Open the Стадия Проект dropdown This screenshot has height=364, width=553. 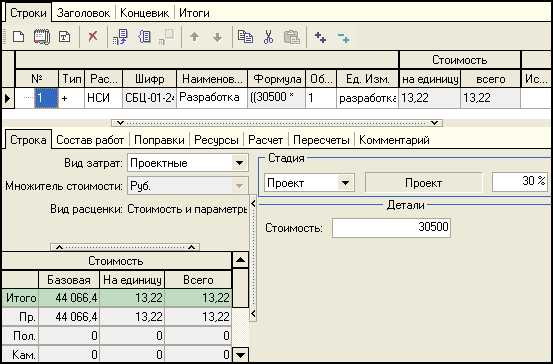click(x=345, y=183)
